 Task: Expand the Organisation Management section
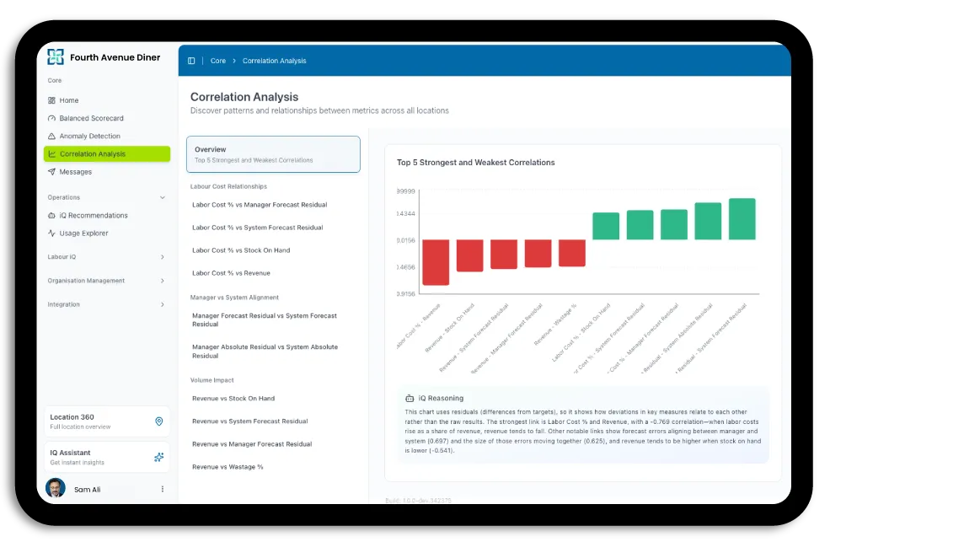coord(163,281)
